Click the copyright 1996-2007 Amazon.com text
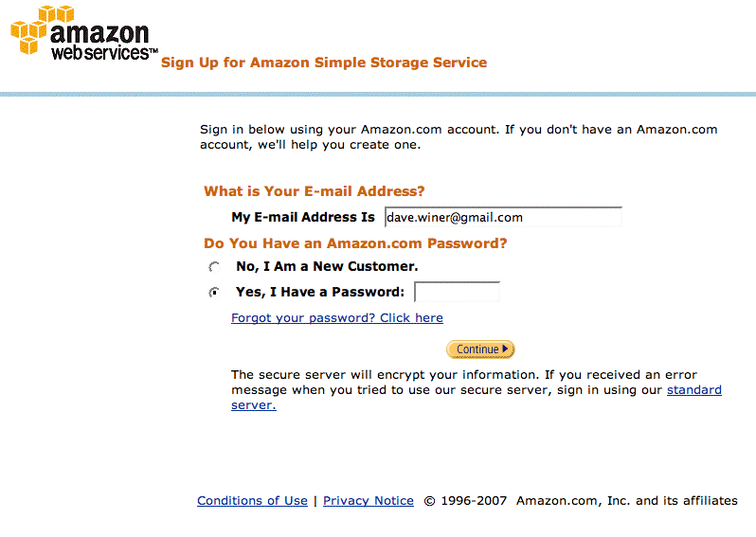The height and width of the screenshot is (537, 756). point(580,501)
